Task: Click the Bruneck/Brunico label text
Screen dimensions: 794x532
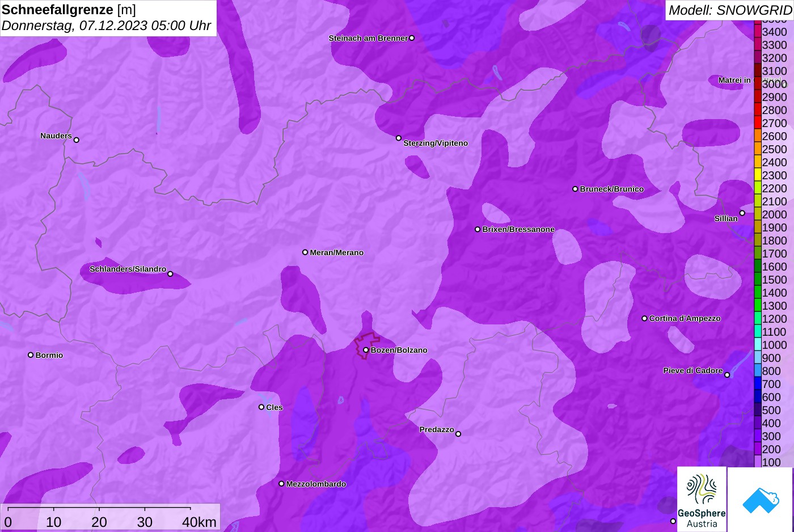Action: (612, 189)
